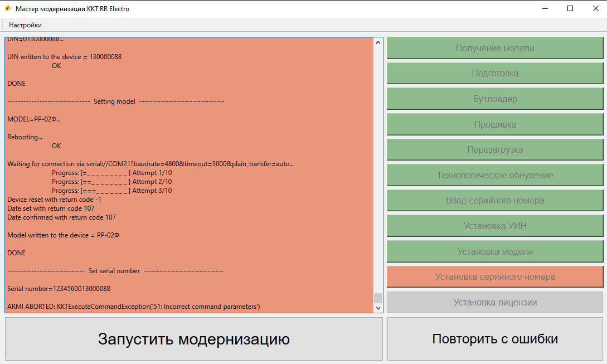Maximize the modernization wizard window
The image size is (607, 364).
click(570, 9)
